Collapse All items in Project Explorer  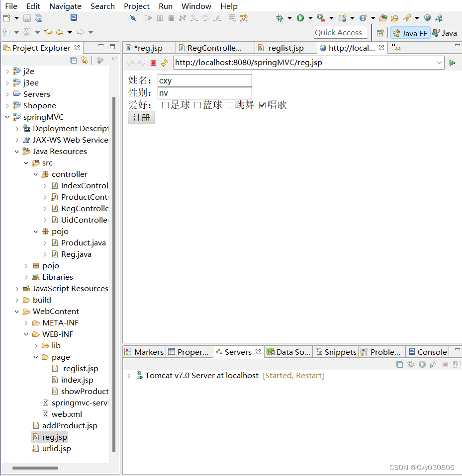(73, 59)
